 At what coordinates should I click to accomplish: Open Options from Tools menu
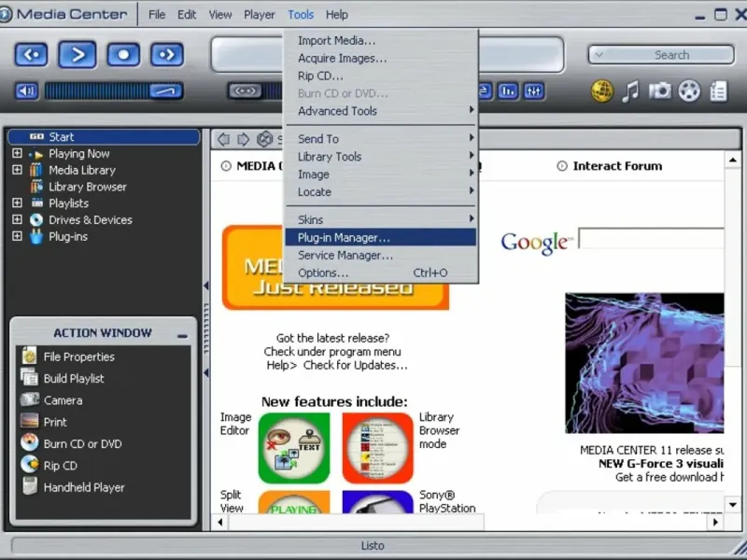tap(381, 273)
